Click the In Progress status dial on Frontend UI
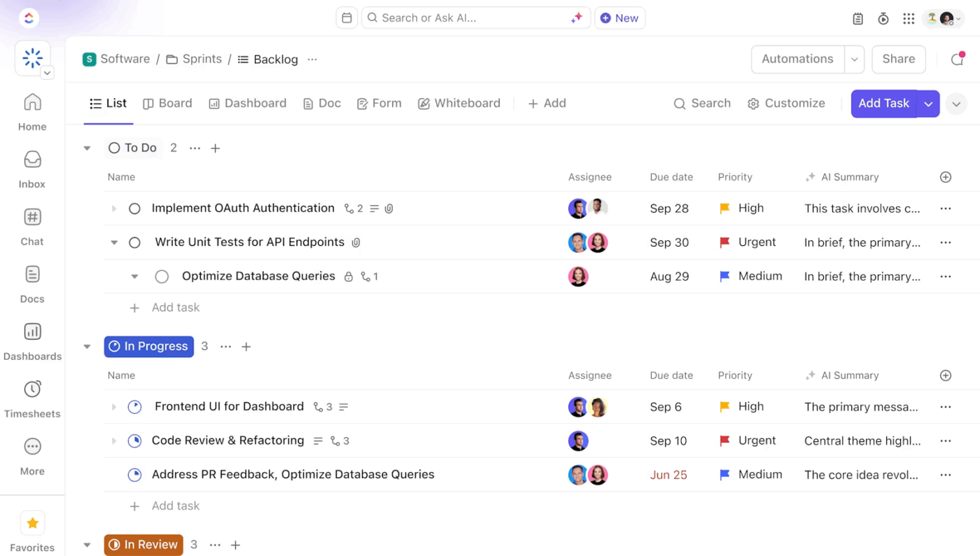The width and height of the screenshot is (980, 556). 134,406
